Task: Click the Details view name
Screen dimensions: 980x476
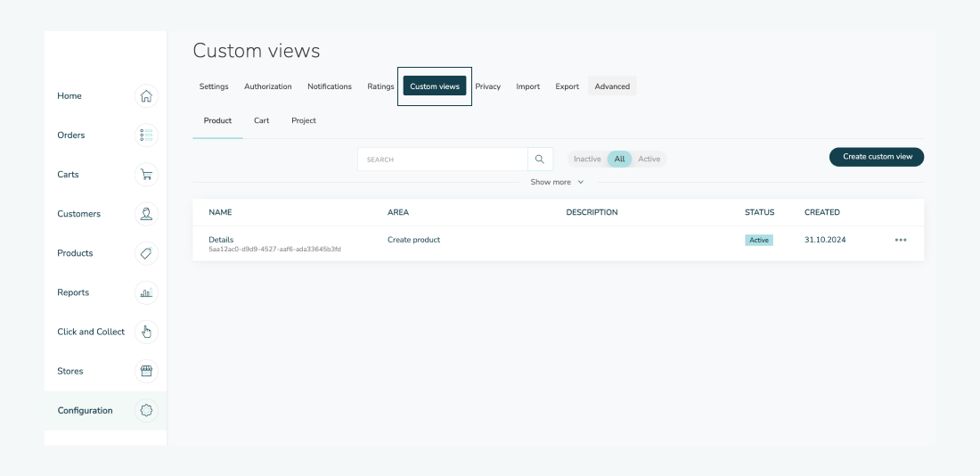Action: point(221,240)
